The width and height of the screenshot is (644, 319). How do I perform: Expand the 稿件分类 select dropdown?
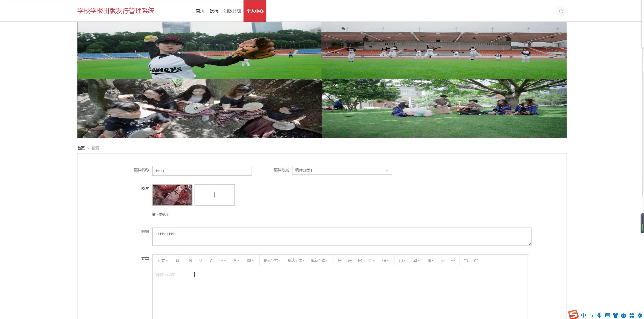coord(342,170)
